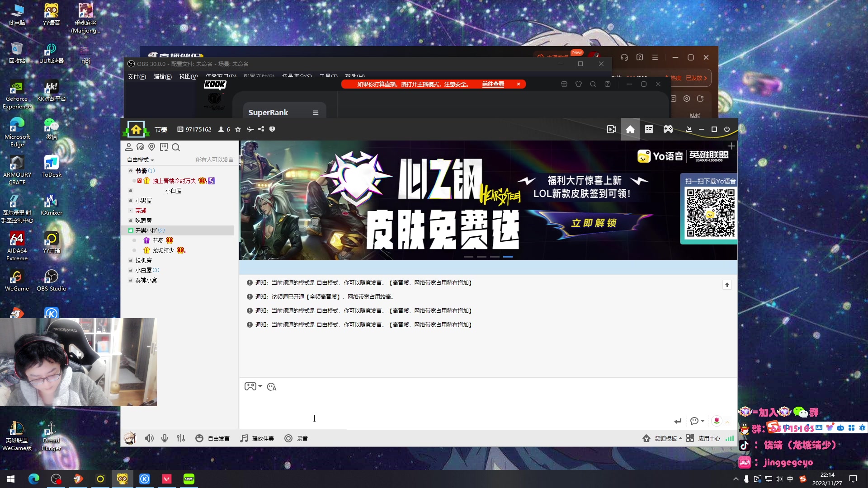This screenshot has width=868, height=488.
Task: Click the up-arrow pin button in chat area
Action: click(x=727, y=285)
